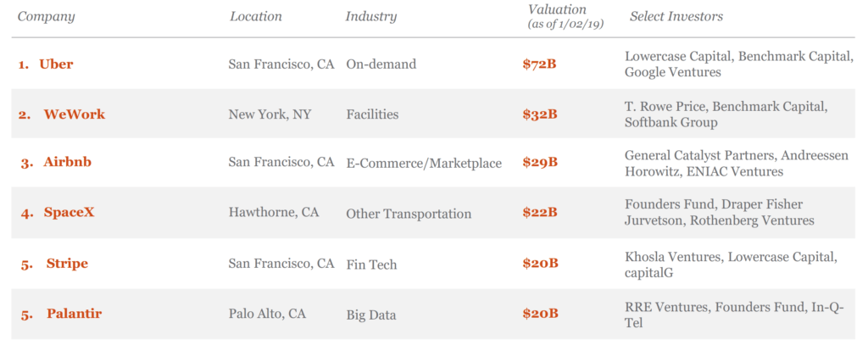Click Airbnb's $29B valuation
This screenshot has width=868, height=351.
(540, 163)
